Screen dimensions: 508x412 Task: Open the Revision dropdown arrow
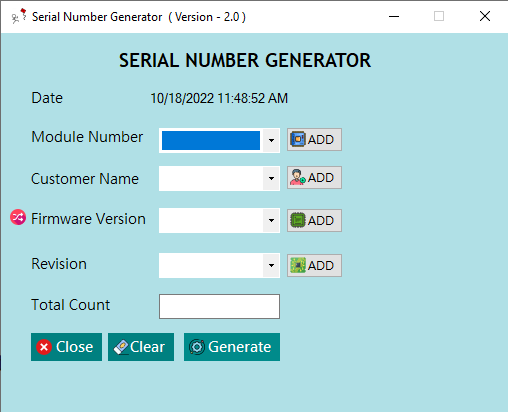(x=271, y=265)
